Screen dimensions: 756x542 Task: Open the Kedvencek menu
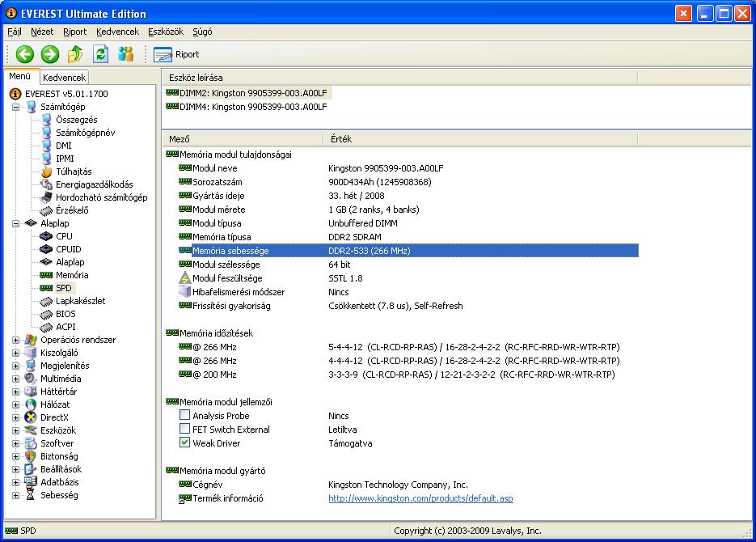pyautogui.click(x=117, y=32)
